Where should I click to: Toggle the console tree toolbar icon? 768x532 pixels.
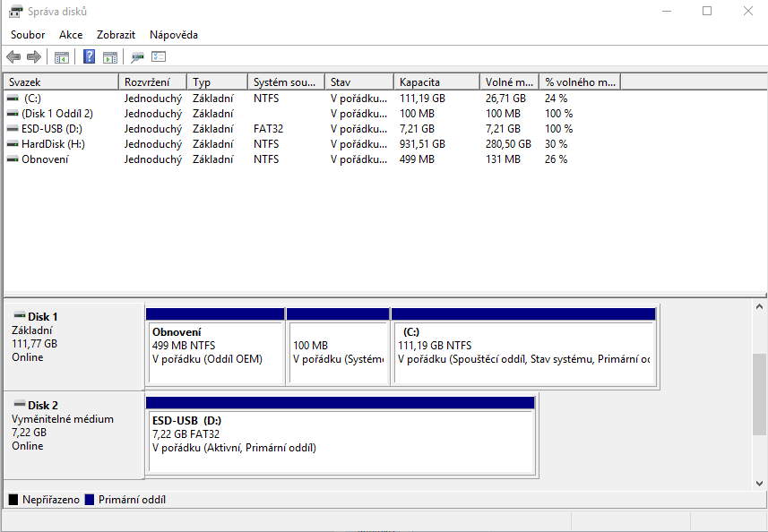(x=62, y=57)
